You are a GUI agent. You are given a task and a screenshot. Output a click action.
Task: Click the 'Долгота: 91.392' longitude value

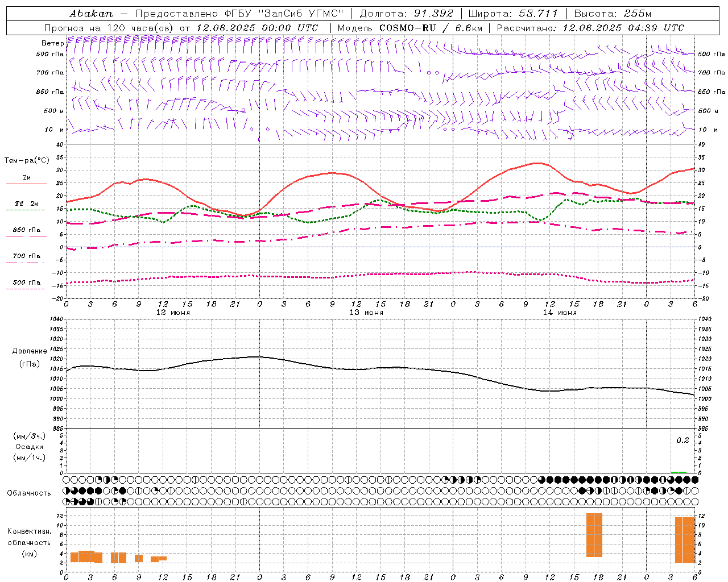[406, 14]
